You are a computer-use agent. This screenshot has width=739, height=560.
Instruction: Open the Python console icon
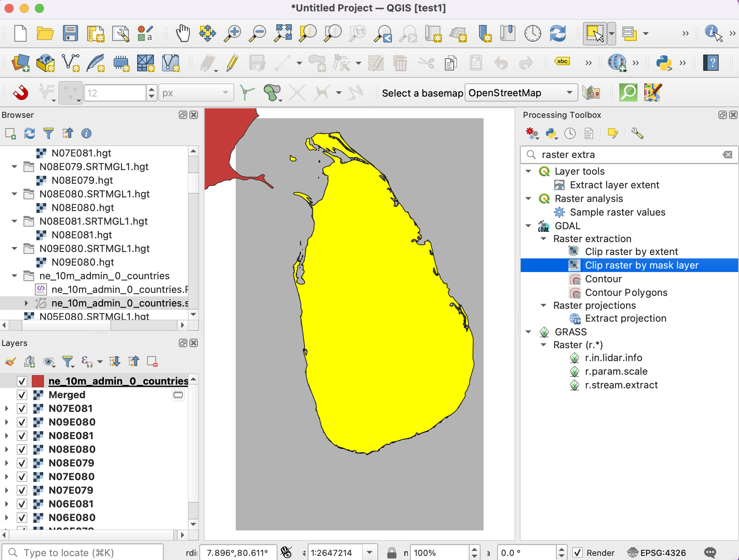coord(664,63)
